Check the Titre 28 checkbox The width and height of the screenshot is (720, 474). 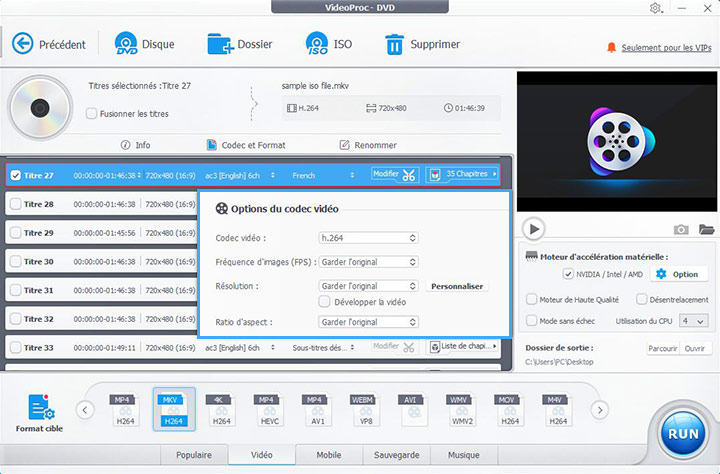coord(16,204)
